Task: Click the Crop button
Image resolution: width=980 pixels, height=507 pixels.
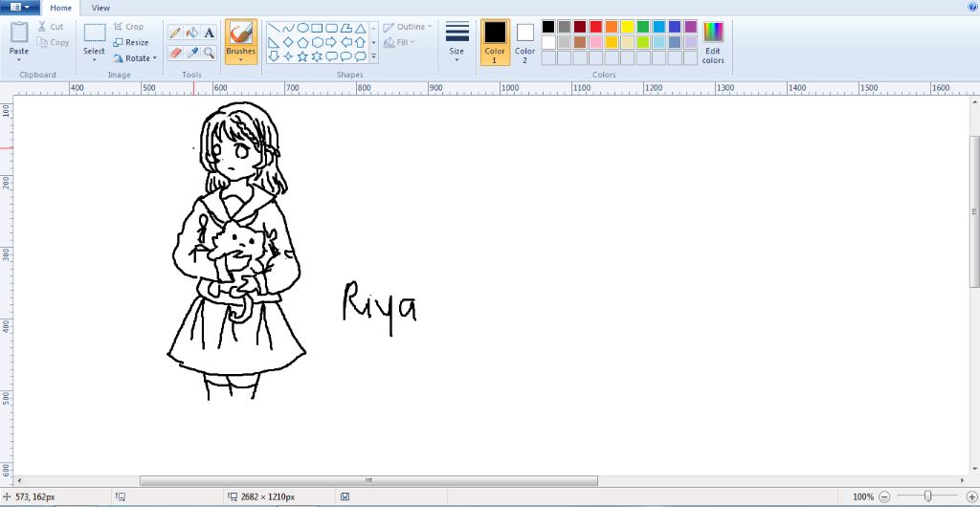Action: tap(128, 26)
